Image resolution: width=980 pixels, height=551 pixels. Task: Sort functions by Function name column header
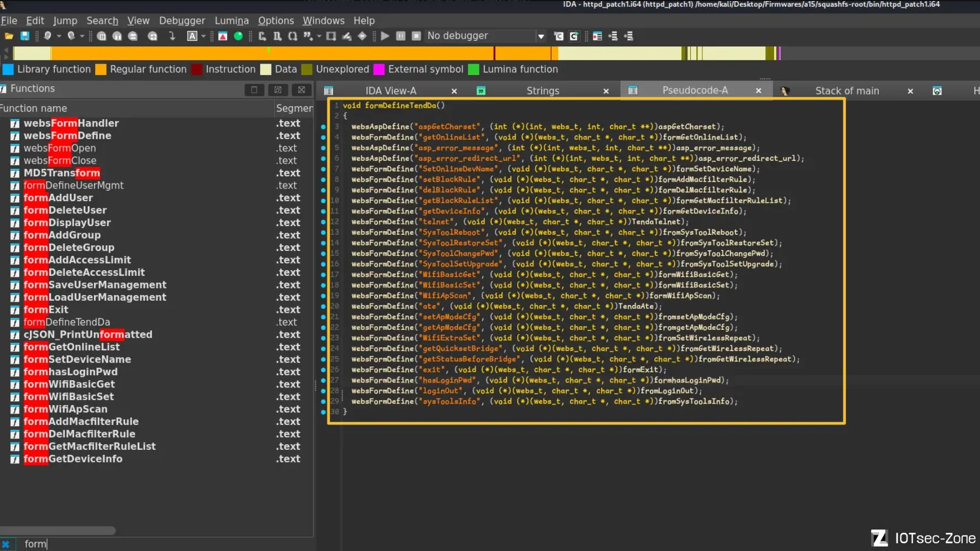pos(137,108)
